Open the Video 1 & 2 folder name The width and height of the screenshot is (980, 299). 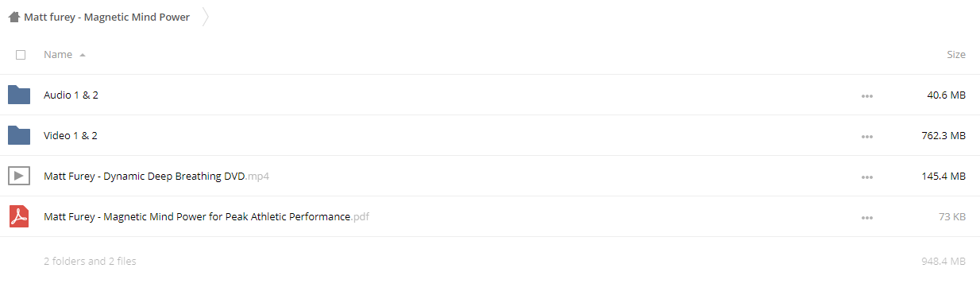[71, 135]
